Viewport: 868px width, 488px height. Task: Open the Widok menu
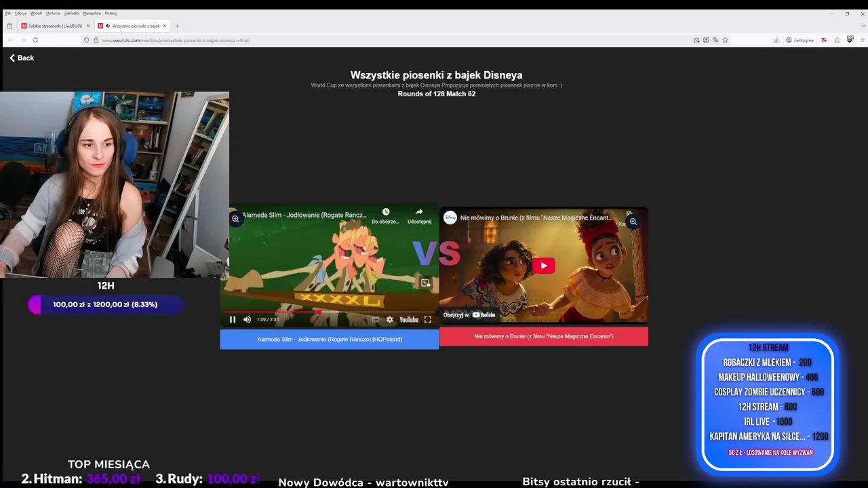(36, 13)
